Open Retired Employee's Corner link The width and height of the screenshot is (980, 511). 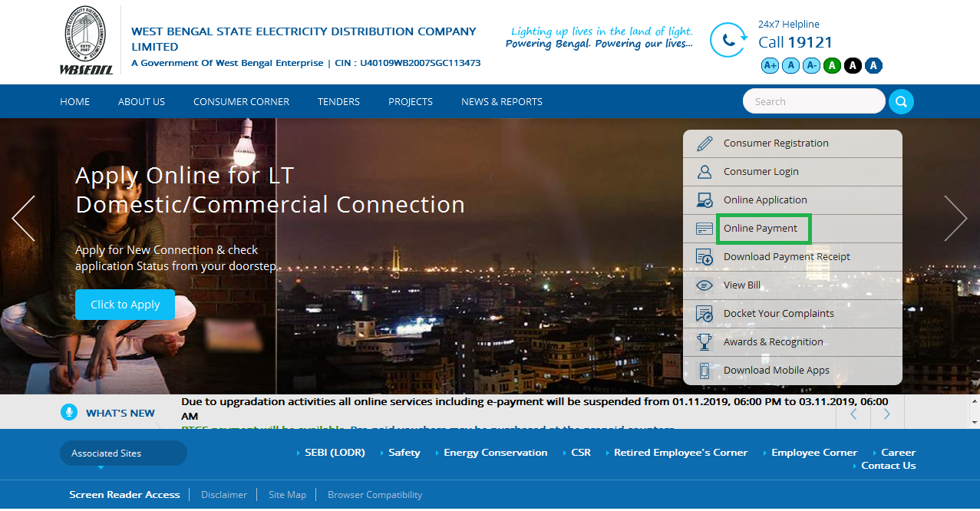click(681, 453)
